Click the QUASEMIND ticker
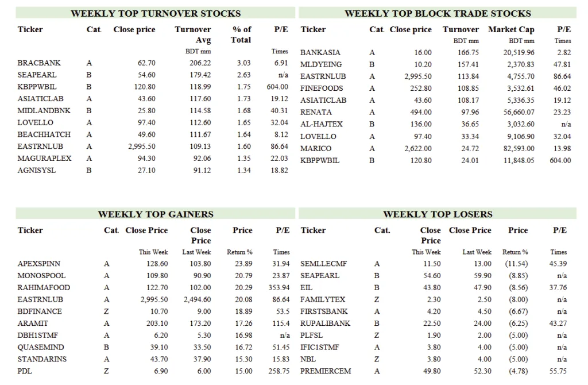The height and width of the screenshot is (385, 588). click(x=41, y=348)
